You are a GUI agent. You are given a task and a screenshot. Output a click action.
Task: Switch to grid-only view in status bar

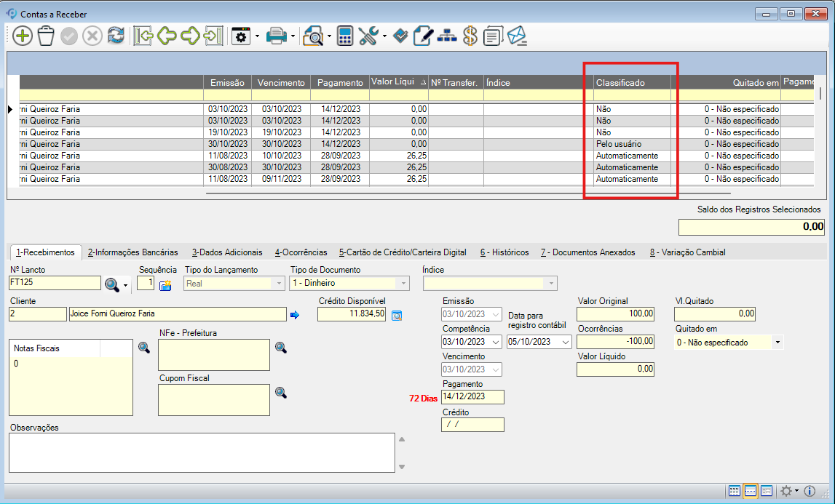735,491
